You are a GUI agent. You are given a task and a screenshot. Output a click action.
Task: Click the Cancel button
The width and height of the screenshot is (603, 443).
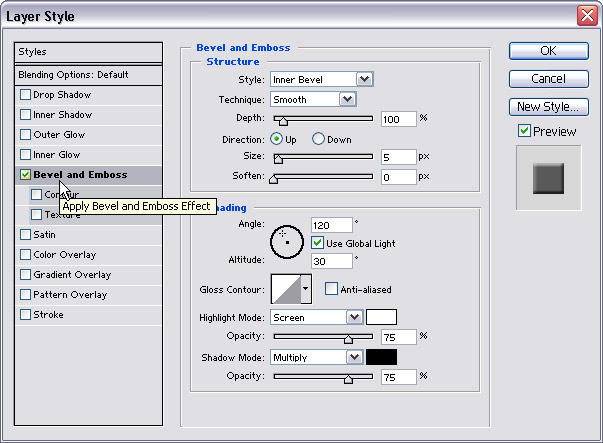(548, 79)
